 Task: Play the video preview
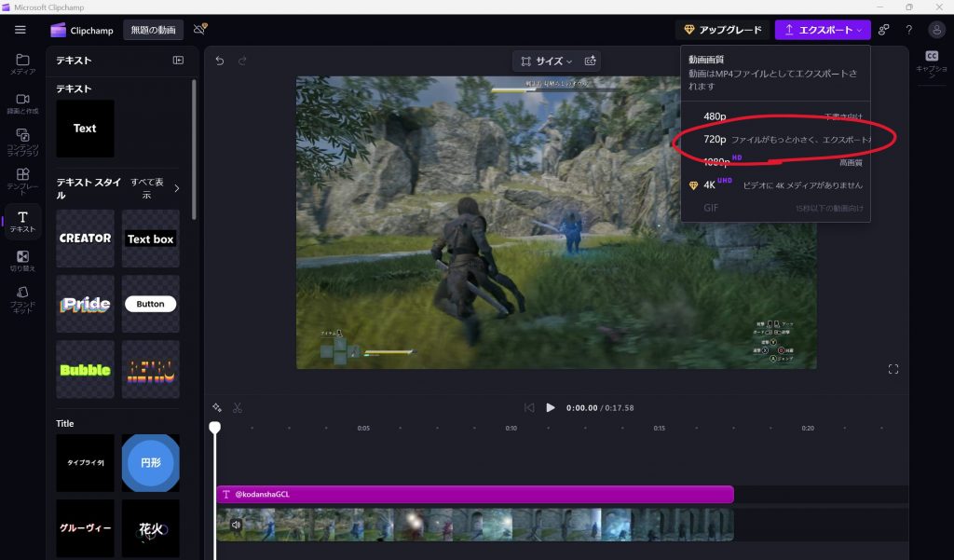click(550, 408)
